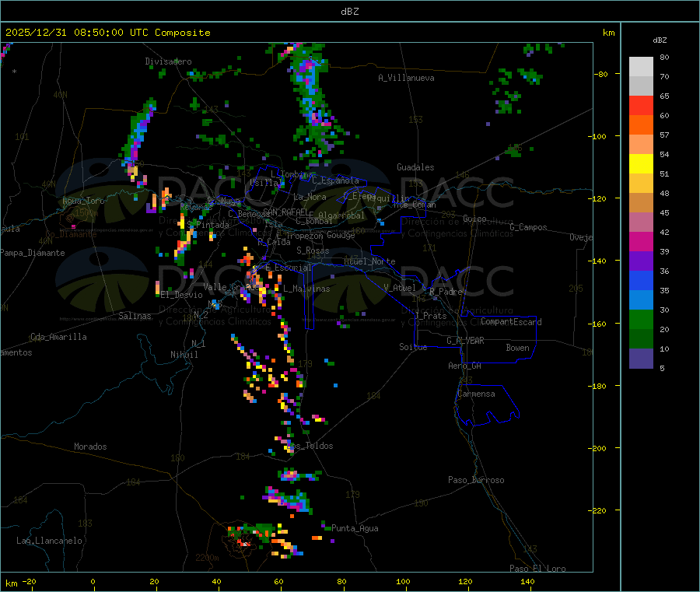Viewport: 700px width, 592px height.
Task: Click the Tropezon label
Action: pyautogui.click(x=304, y=236)
